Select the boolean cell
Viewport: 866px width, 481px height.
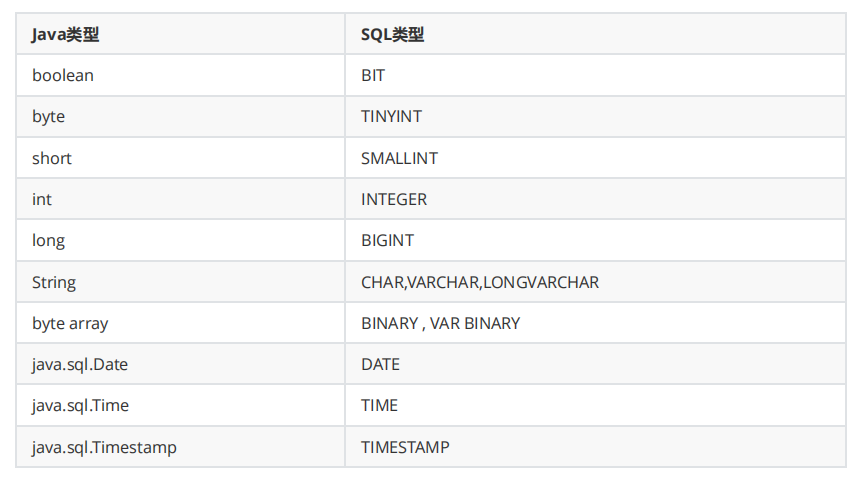click(x=63, y=75)
